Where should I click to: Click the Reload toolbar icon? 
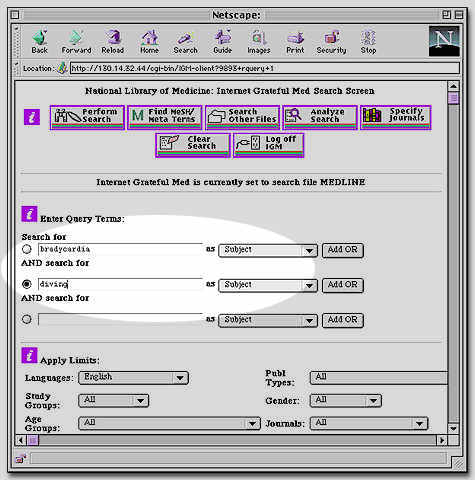(113, 42)
